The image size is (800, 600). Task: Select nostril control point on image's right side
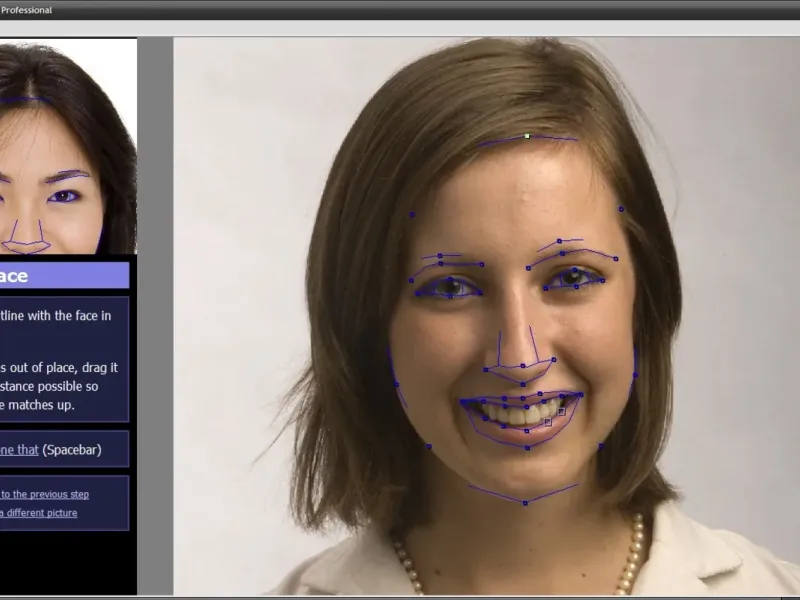(554, 360)
